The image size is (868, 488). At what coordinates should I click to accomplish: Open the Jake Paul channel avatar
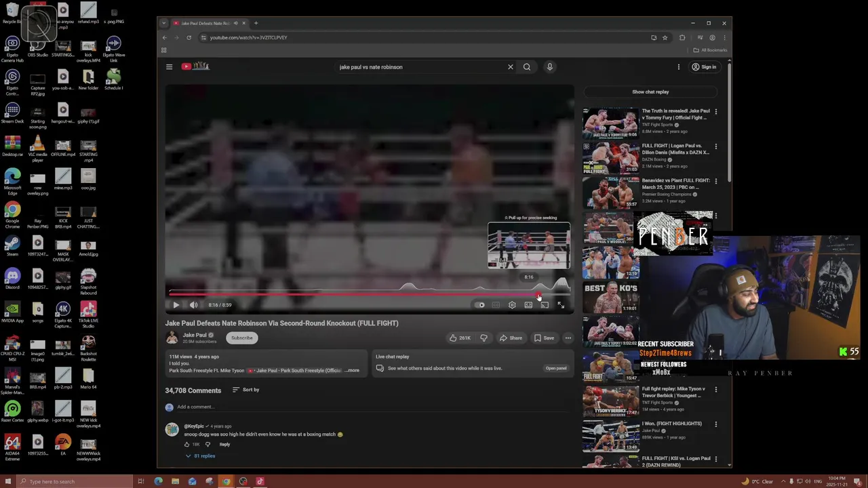(172, 338)
